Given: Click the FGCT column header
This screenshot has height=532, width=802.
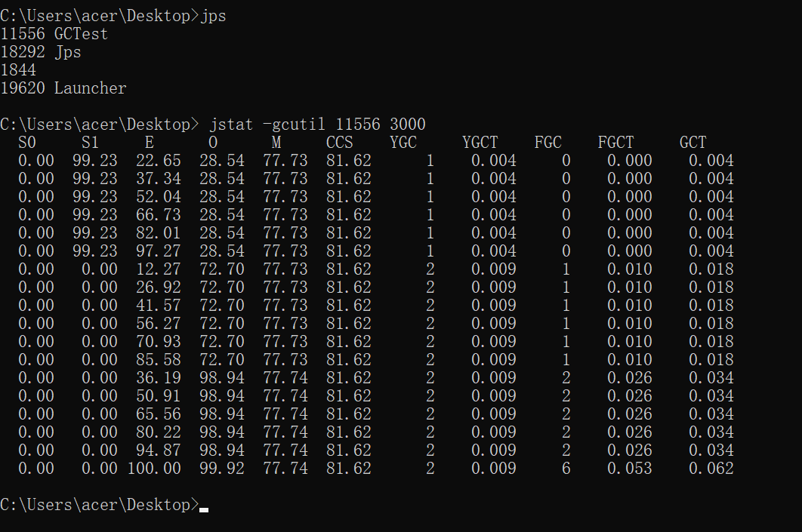Looking at the screenshot, I should click(x=615, y=143).
